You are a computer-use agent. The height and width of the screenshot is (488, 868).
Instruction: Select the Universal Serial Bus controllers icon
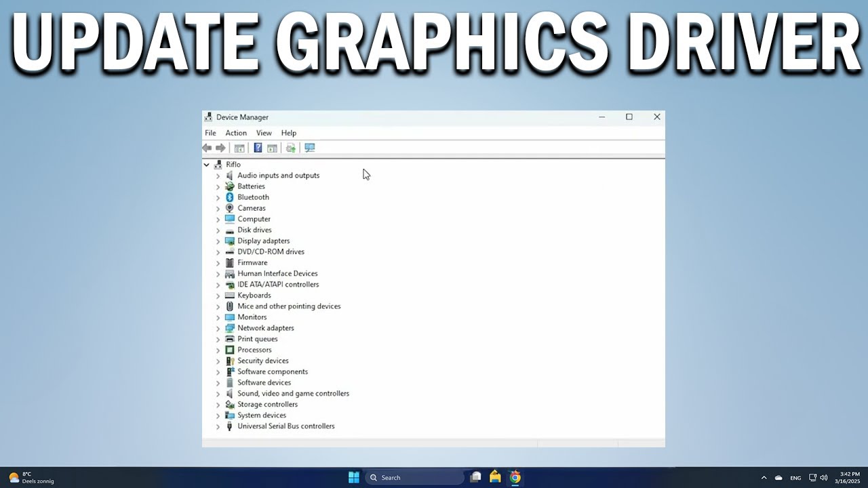[230, 426]
